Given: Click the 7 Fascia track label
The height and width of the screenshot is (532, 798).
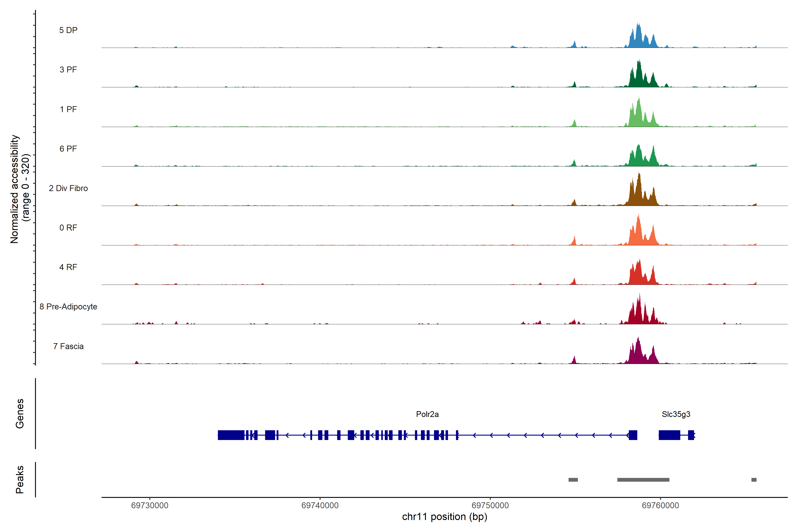Looking at the screenshot, I should (x=68, y=346).
